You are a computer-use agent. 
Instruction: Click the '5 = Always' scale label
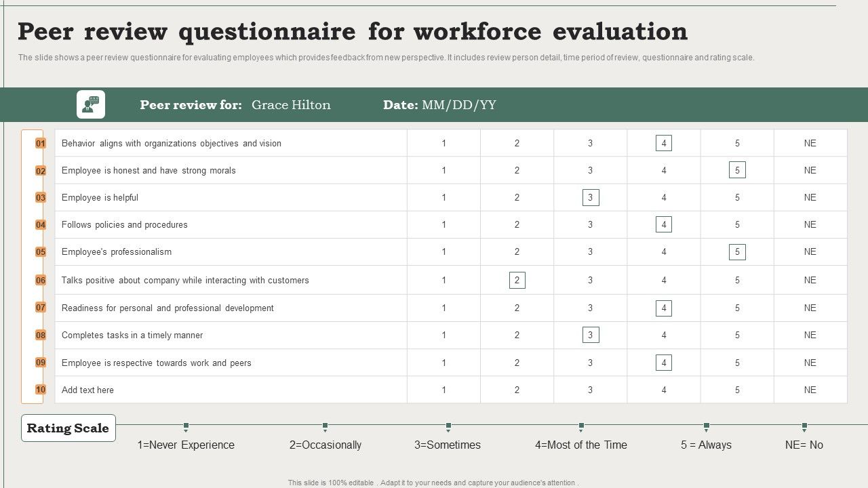tap(707, 445)
